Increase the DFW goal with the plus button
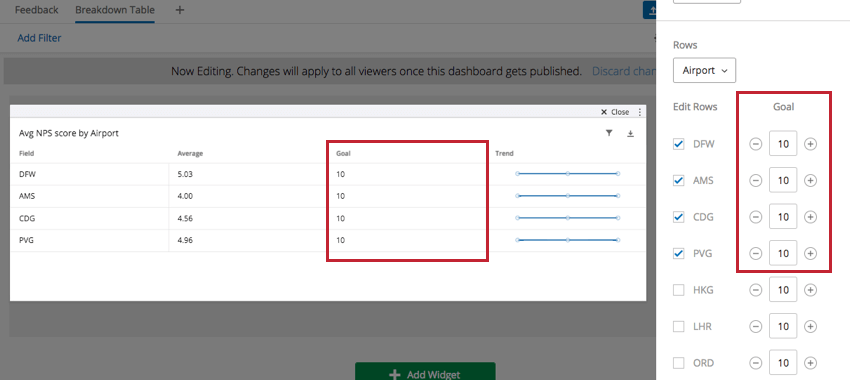Image resolution: width=850 pixels, height=380 pixels. coord(810,144)
